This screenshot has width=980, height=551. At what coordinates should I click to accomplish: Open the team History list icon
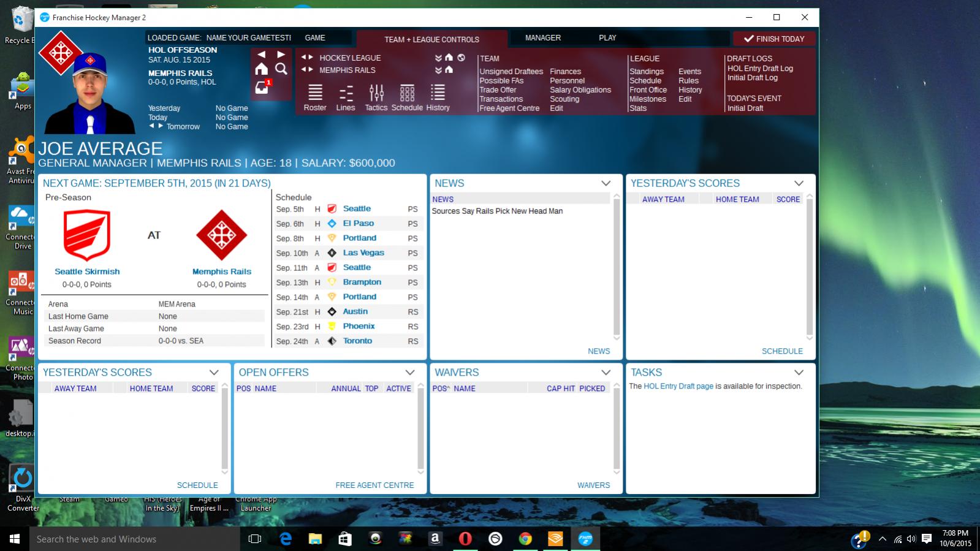point(438,93)
